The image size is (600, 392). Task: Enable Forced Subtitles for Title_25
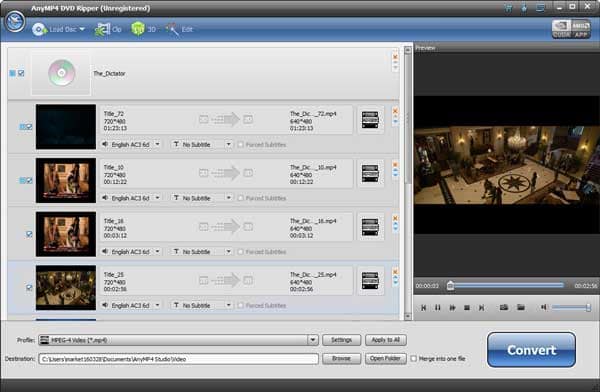[241, 305]
